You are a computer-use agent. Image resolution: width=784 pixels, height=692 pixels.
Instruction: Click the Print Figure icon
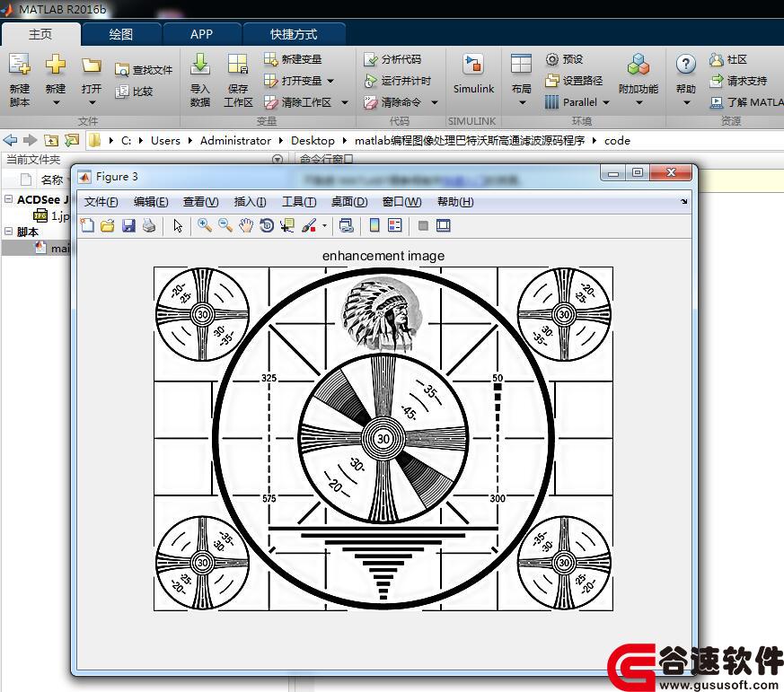(x=149, y=226)
